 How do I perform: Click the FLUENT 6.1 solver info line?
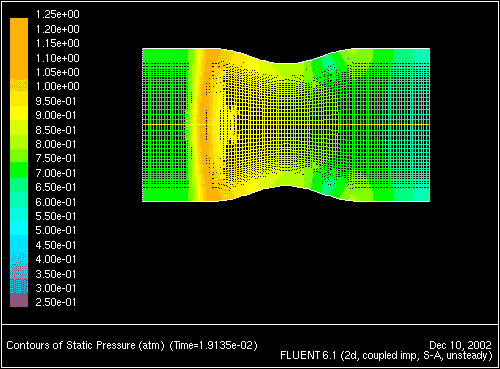pos(386,356)
